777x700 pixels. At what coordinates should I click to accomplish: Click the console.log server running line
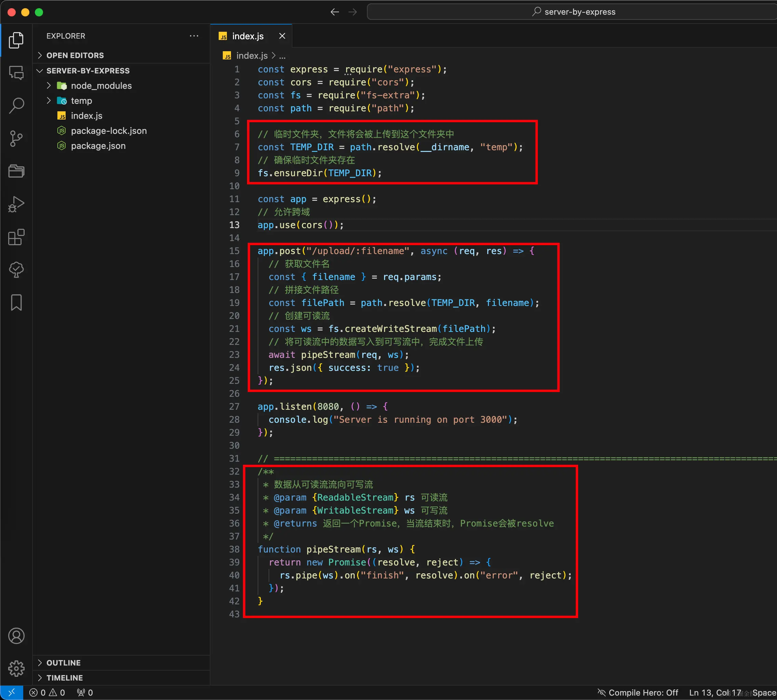(393, 420)
